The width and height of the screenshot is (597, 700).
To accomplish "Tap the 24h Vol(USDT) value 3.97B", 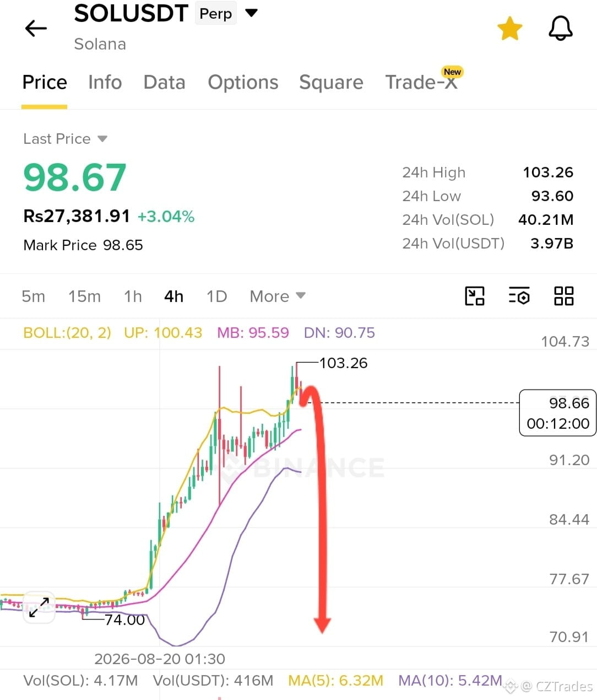I will (552, 244).
